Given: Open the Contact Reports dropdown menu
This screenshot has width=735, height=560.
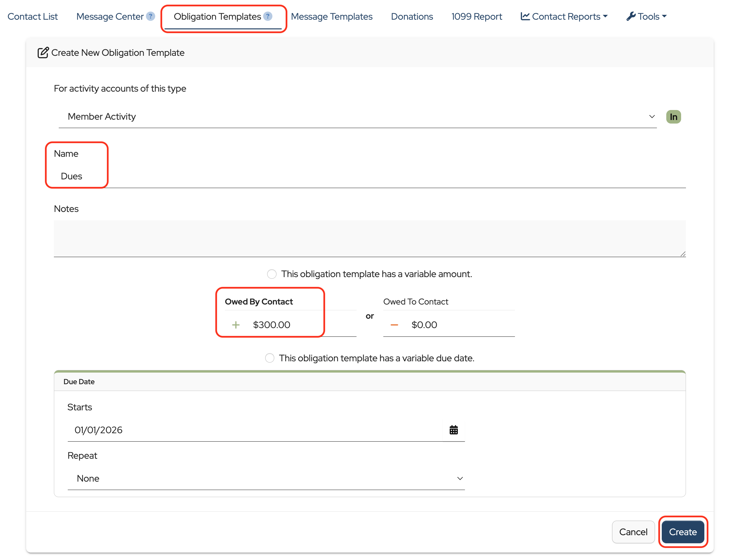Looking at the screenshot, I should (564, 16).
